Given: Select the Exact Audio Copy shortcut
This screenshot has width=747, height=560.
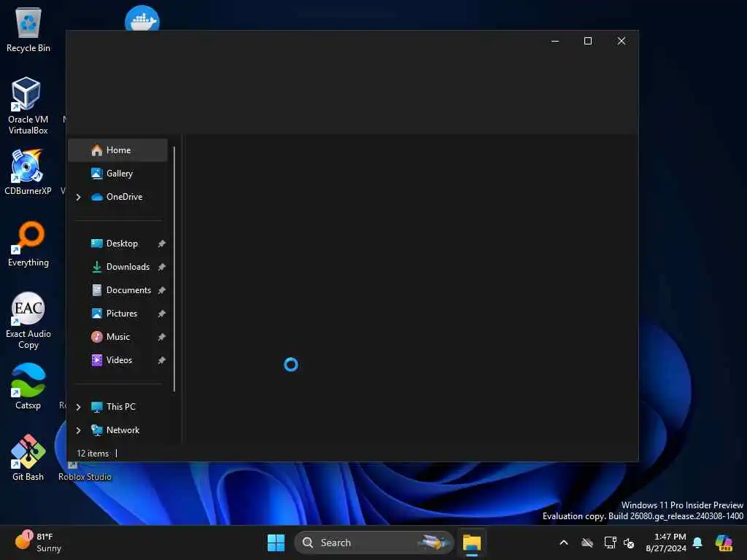Looking at the screenshot, I should click(x=28, y=321).
